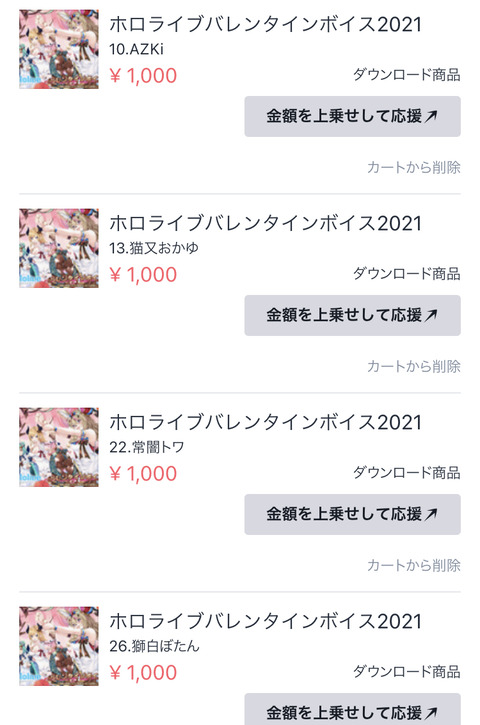Open the 10.AZKi product thumbnail

click(x=59, y=49)
